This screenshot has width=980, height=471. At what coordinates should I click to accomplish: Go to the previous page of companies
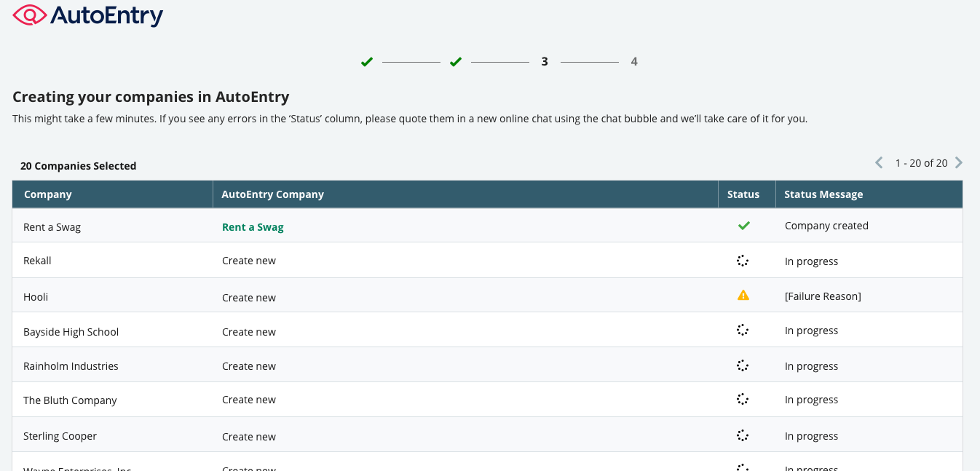click(x=879, y=162)
